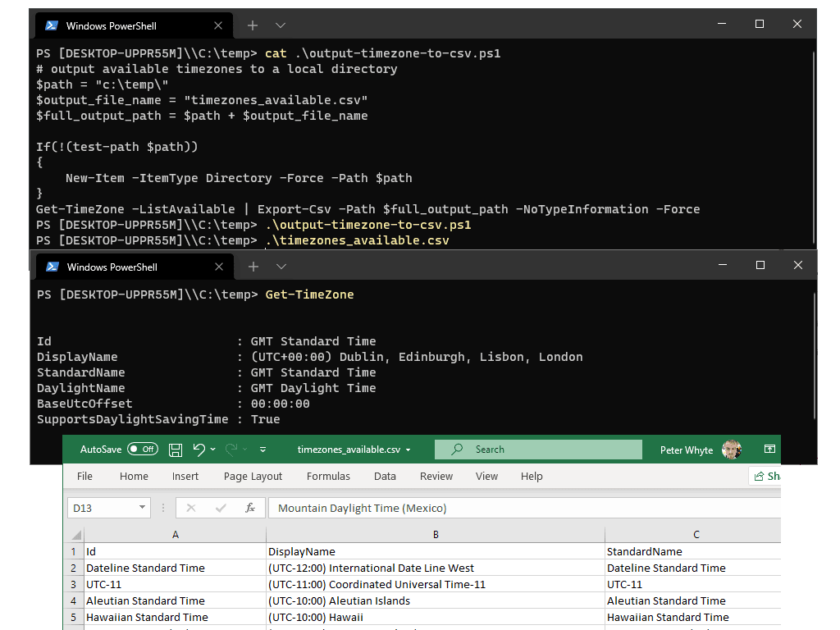Image resolution: width=840 pixels, height=630 pixels.
Task: Close the lower Windows PowerShell tab
Action: point(218,267)
